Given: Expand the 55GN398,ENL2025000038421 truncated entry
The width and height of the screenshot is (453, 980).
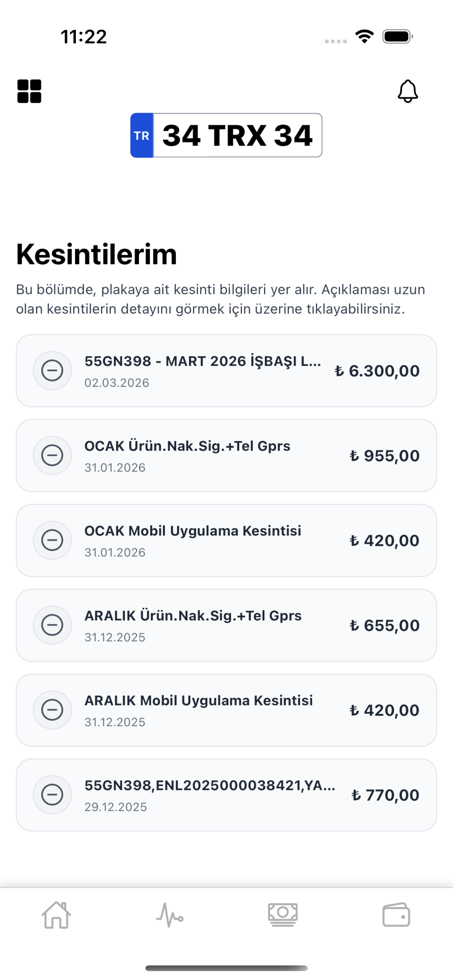Looking at the screenshot, I should coord(226,795).
